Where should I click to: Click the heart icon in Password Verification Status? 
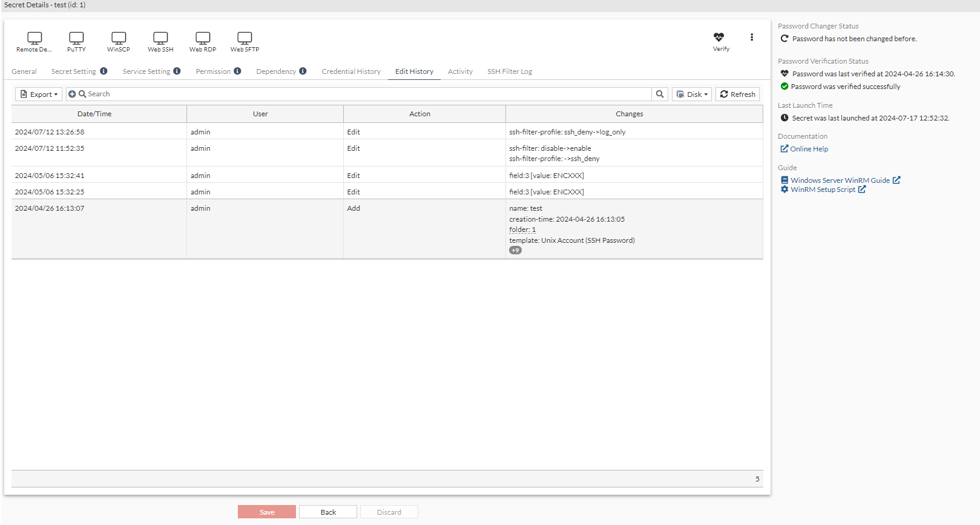784,73
